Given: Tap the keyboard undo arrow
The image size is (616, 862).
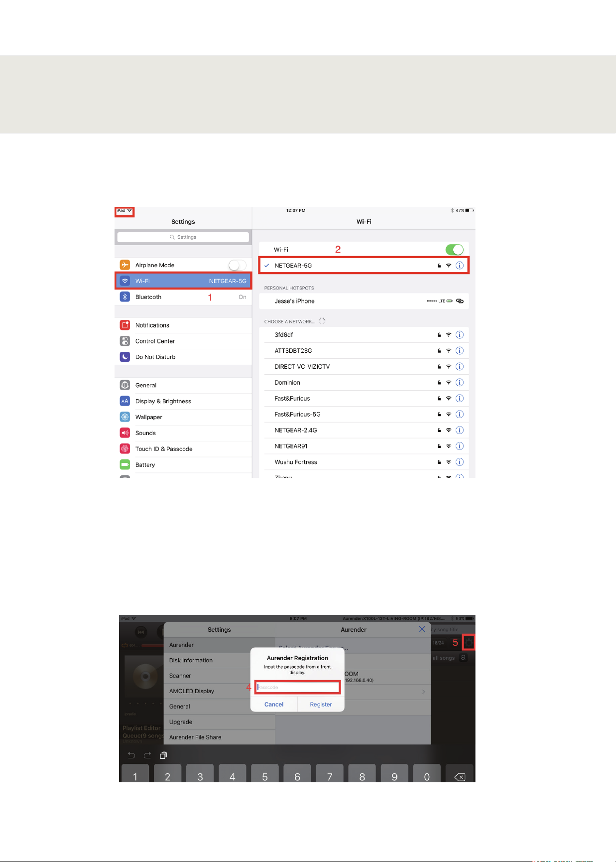Looking at the screenshot, I should pyautogui.click(x=131, y=755).
